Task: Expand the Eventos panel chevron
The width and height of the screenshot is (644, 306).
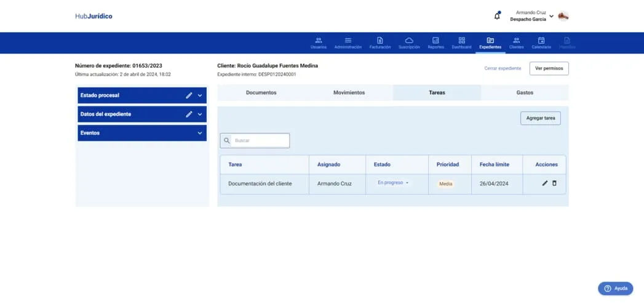Action: click(x=200, y=133)
